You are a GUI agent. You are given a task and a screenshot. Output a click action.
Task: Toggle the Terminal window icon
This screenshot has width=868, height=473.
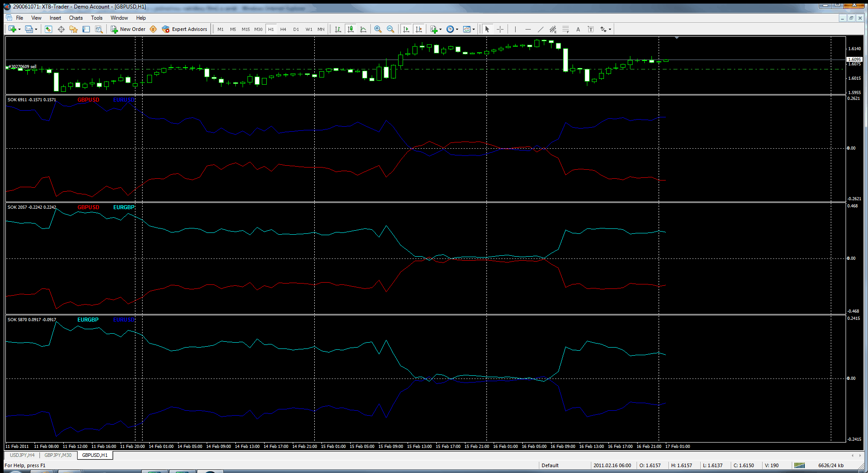pos(86,29)
